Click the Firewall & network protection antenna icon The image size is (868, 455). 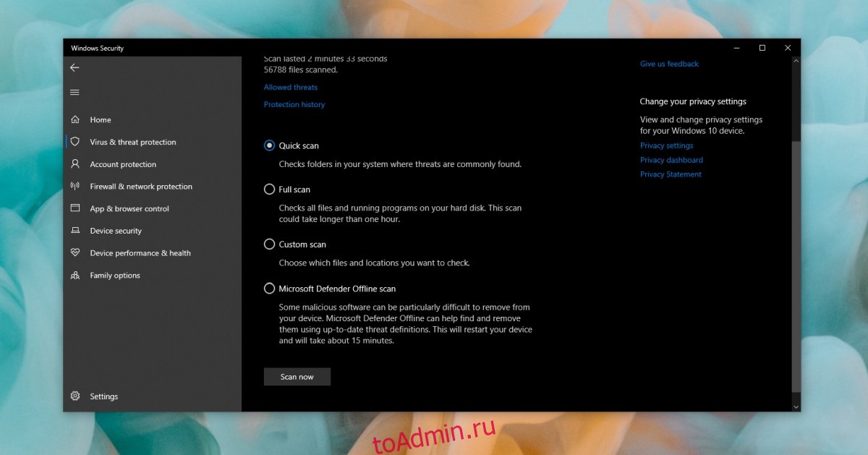(x=75, y=187)
